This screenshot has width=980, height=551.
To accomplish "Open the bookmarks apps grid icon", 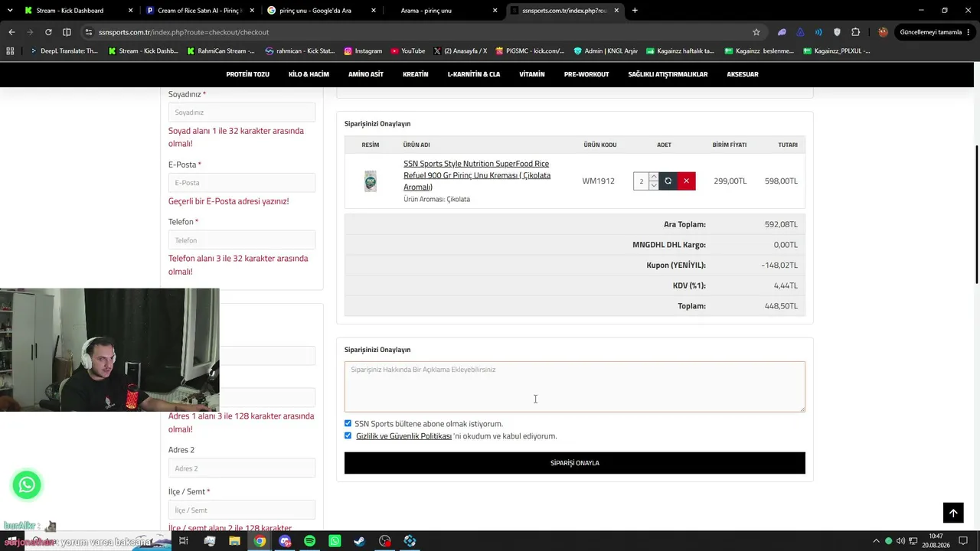I will coord(10,51).
